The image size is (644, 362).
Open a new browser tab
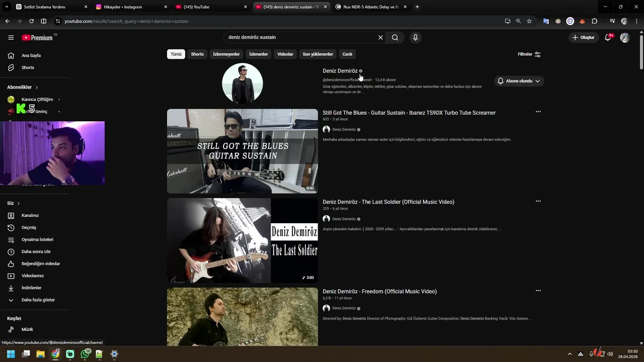pyautogui.click(x=417, y=7)
